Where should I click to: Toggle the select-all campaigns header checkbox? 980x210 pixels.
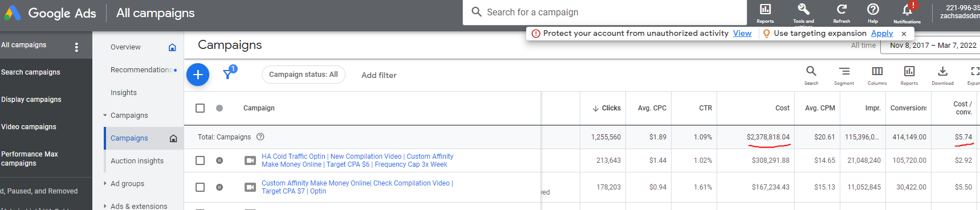click(200, 108)
